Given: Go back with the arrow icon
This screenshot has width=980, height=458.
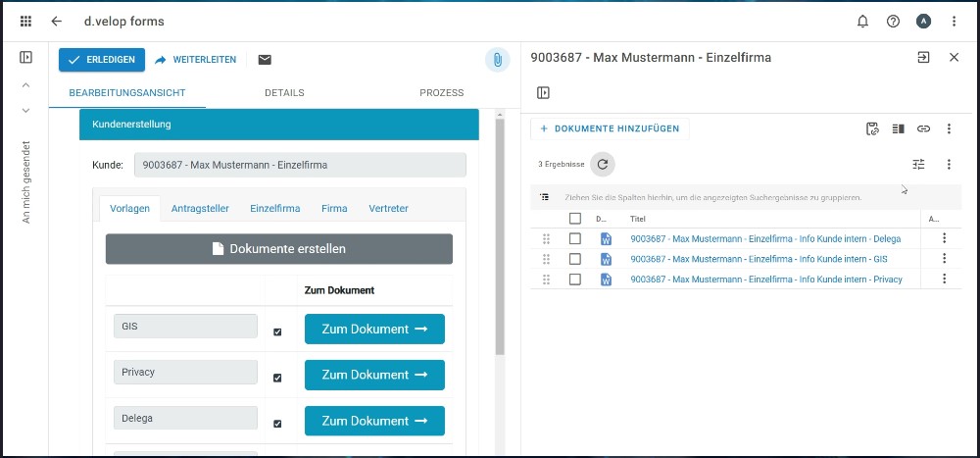Looking at the screenshot, I should pos(57,22).
